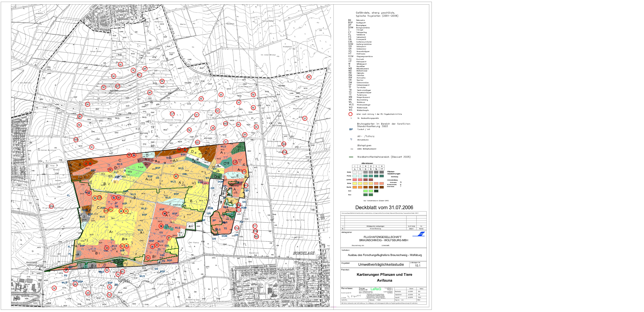Click the blue BP Fundort symbol in legend
The height and width of the screenshot is (312, 644).
coord(351,129)
